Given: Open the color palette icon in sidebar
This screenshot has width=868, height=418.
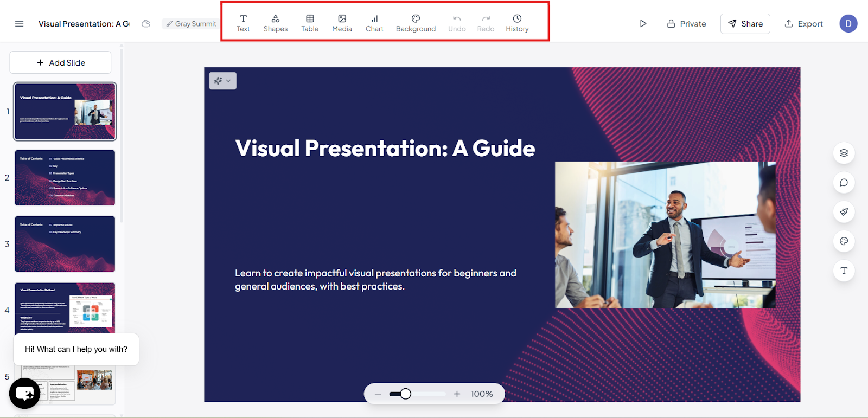Looking at the screenshot, I should pos(844,241).
